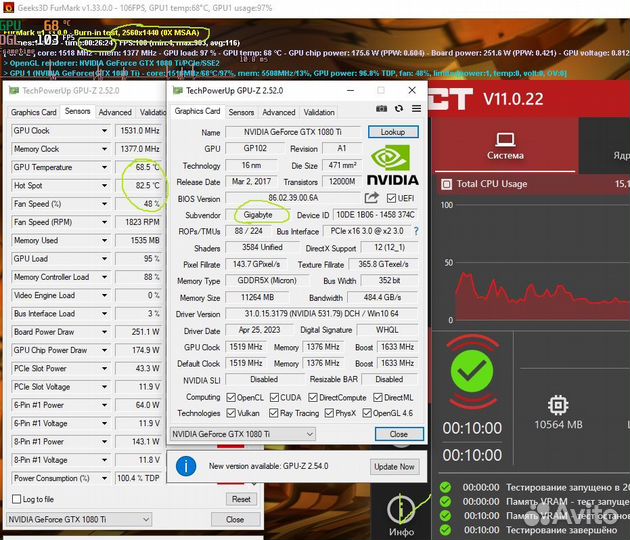Click the 10564 MB memory label
The height and width of the screenshot is (540, 630).
(x=558, y=425)
